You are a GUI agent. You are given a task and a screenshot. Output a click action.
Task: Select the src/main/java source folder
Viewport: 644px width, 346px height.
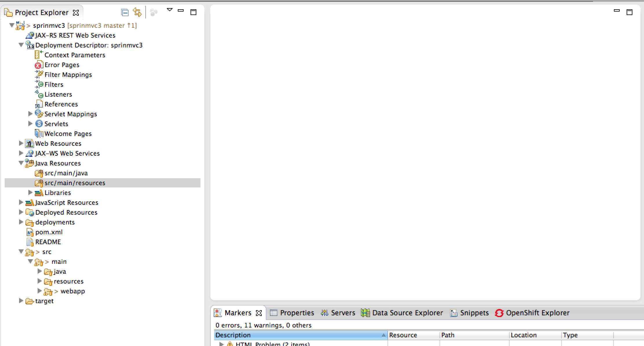(x=66, y=173)
